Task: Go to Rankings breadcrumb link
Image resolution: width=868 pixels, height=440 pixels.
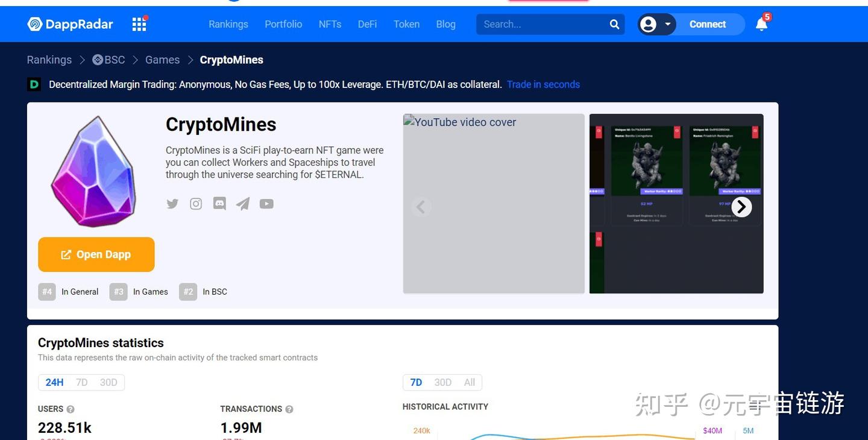Action: pos(49,60)
